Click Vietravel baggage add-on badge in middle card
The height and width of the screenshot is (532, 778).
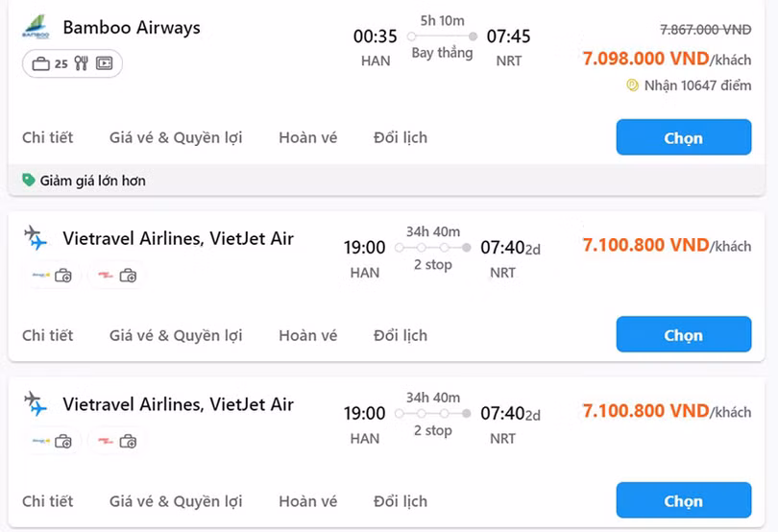[52, 276]
